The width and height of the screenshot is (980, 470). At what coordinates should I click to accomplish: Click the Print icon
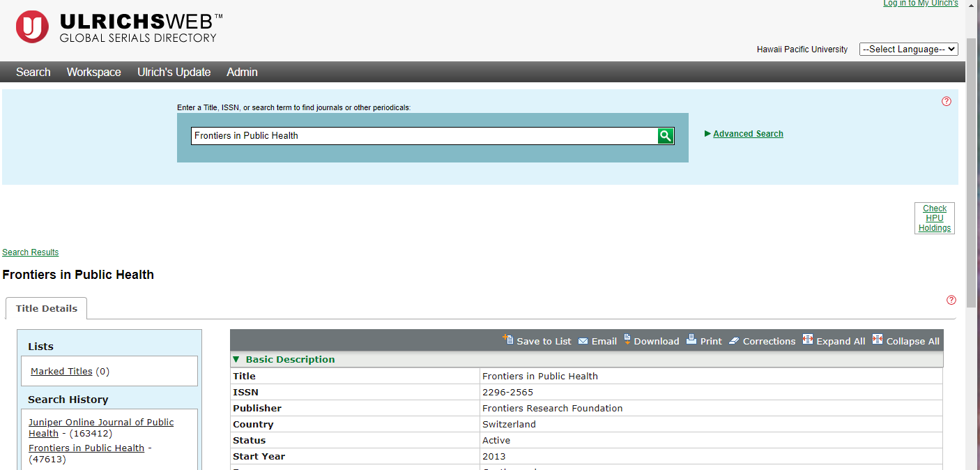[x=691, y=340]
